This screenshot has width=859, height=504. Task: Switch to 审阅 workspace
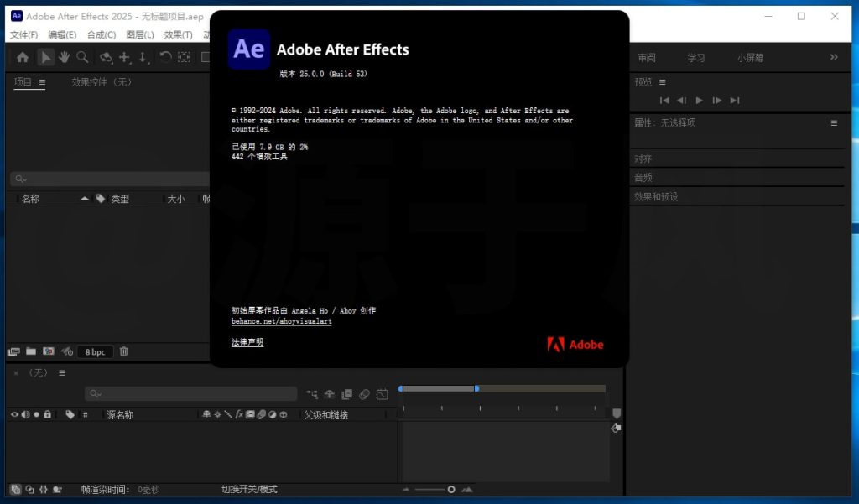[647, 58]
